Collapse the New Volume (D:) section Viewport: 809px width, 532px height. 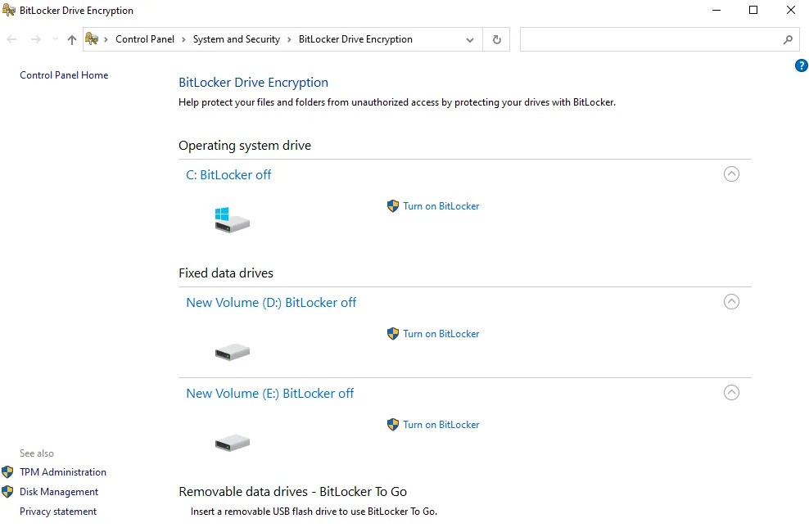click(x=731, y=301)
